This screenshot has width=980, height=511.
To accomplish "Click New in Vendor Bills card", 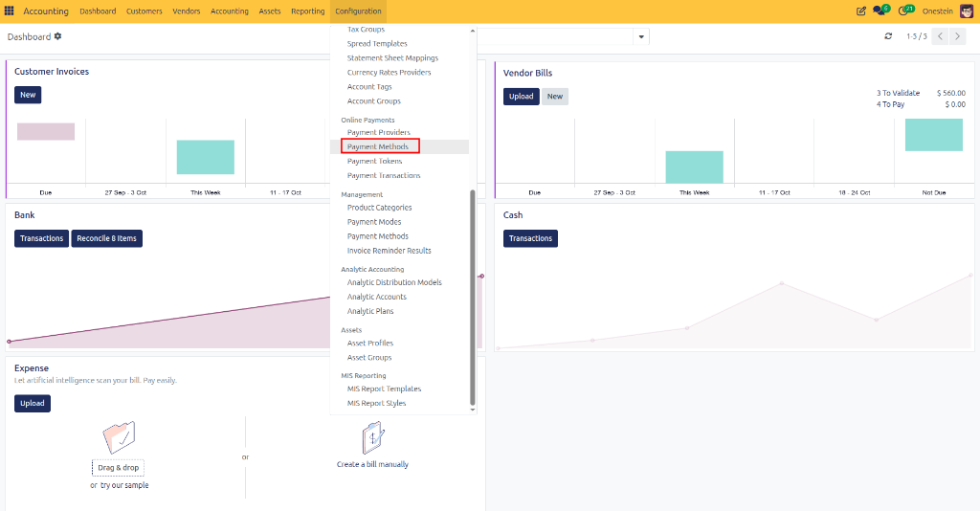I will pyautogui.click(x=555, y=97).
